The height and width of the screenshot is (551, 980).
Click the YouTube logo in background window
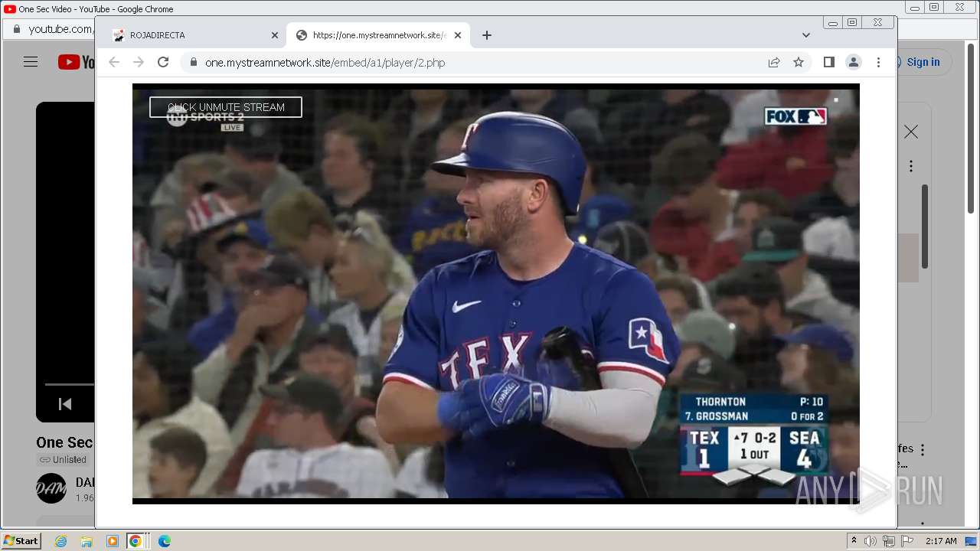(76, 62)
